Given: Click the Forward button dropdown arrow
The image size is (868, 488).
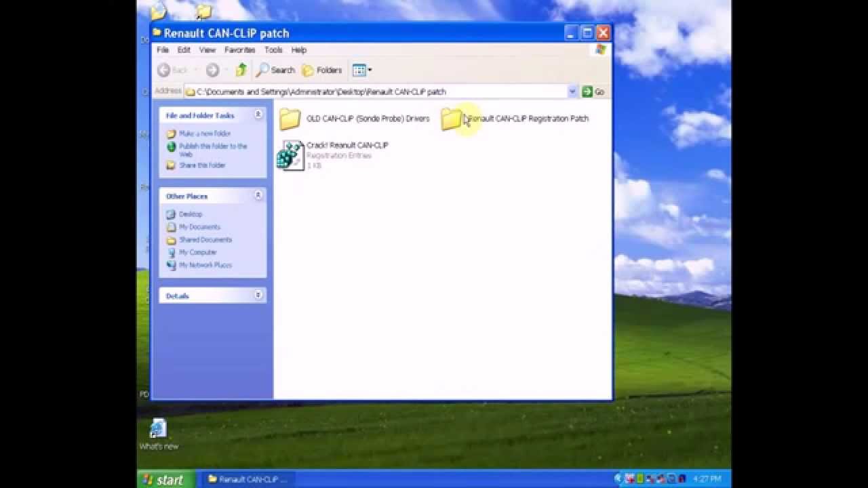Looking at the screenshot, I should (x=225, y=70).
